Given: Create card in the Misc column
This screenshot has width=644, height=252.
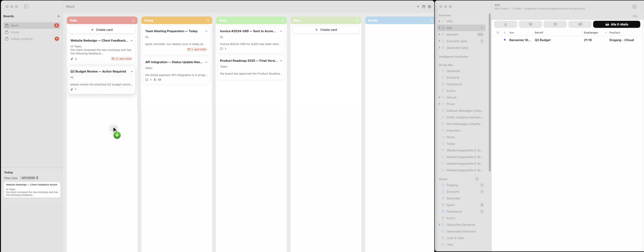Looking at the screenshot, I should click(326, 30).
